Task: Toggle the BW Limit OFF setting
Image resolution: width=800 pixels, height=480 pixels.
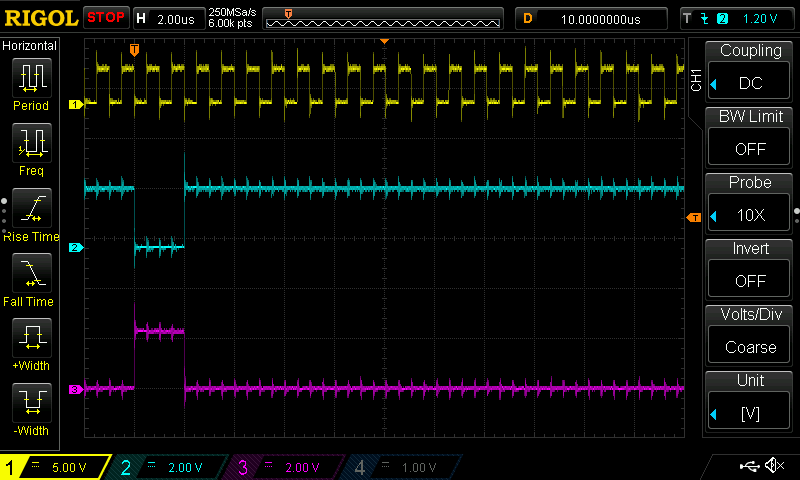Action: click(749, 147)
